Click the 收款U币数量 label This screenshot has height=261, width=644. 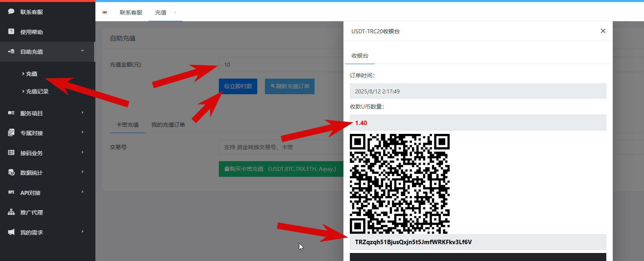pyautogui.click(x=367, y=107)
